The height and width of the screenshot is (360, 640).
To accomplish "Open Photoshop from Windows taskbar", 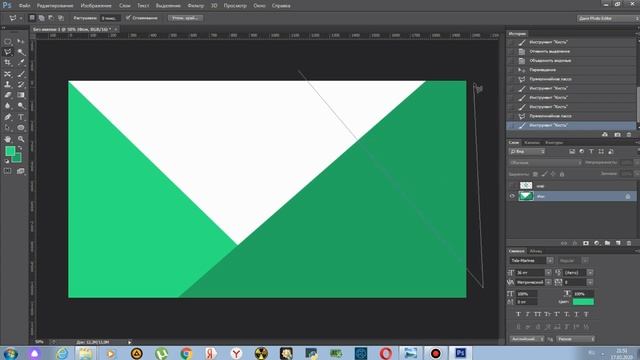I will tap(460, 353).
